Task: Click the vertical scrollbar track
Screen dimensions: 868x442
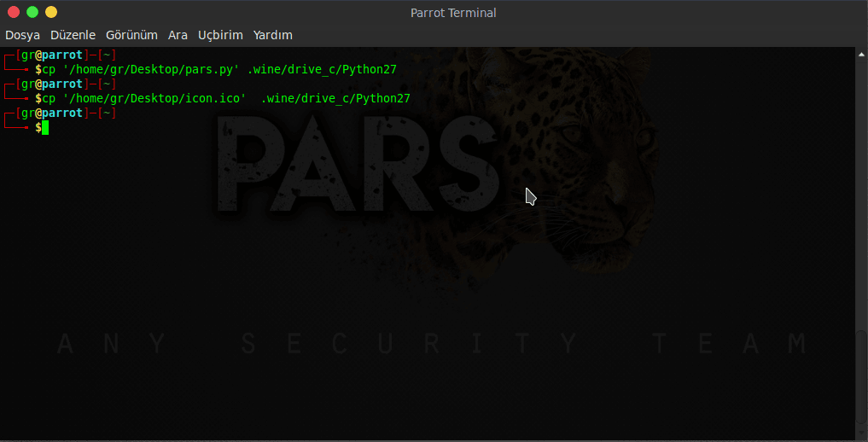Action: tap(860, 256)
